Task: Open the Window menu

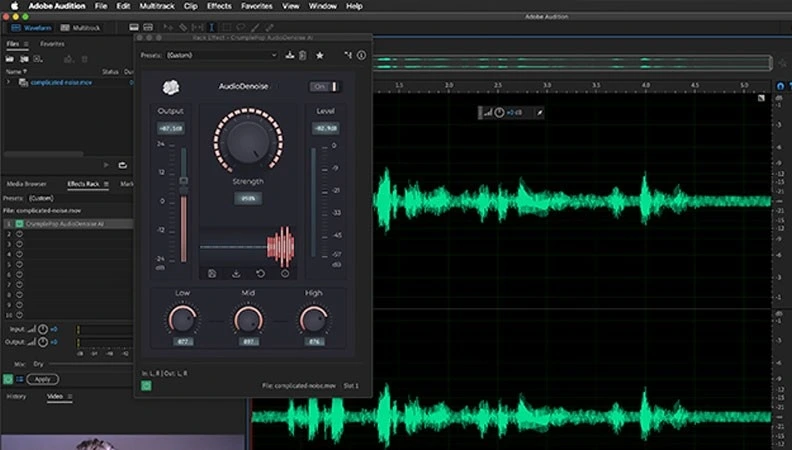Action: [x=322, y=6]
